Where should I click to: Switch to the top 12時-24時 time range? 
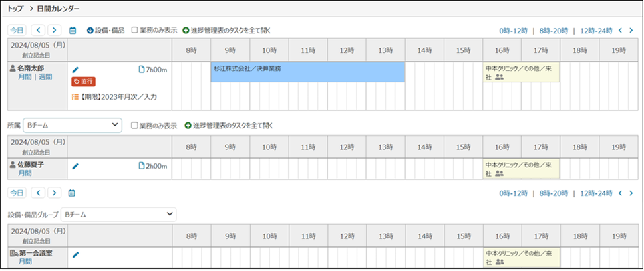[596, 31]
